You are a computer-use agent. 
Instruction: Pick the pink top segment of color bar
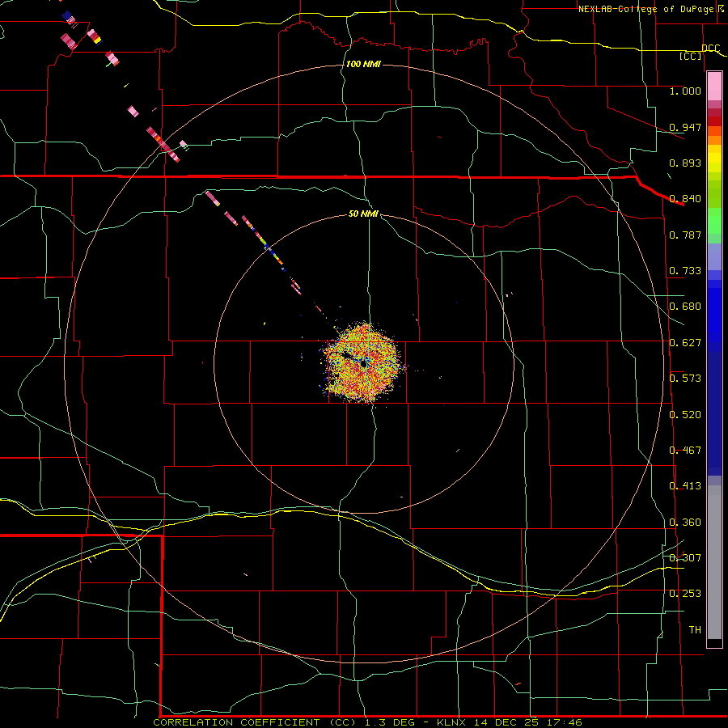point(714,87)
